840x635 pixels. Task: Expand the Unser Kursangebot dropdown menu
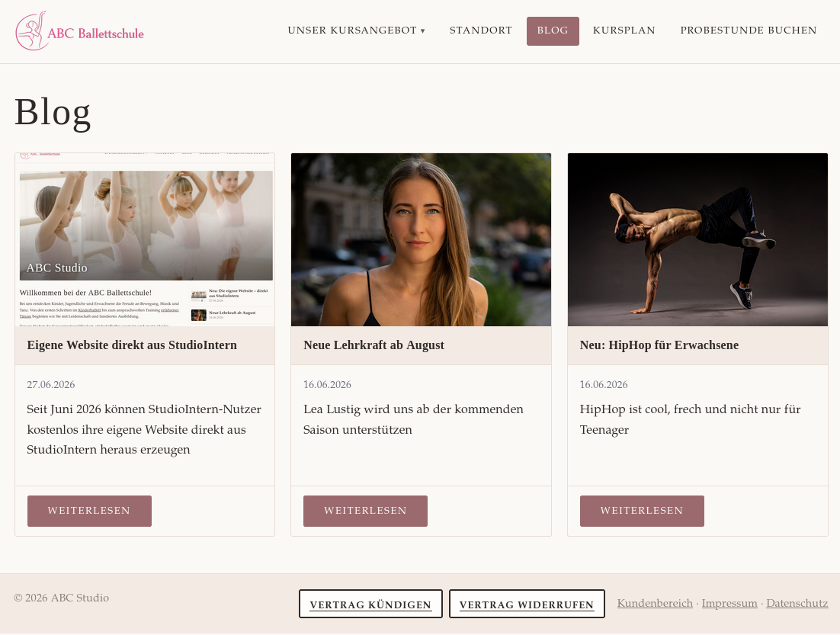356,30
